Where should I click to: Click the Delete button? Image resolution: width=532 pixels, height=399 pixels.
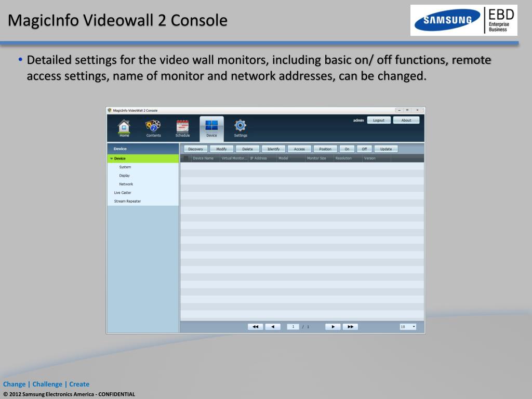point(247,149)
